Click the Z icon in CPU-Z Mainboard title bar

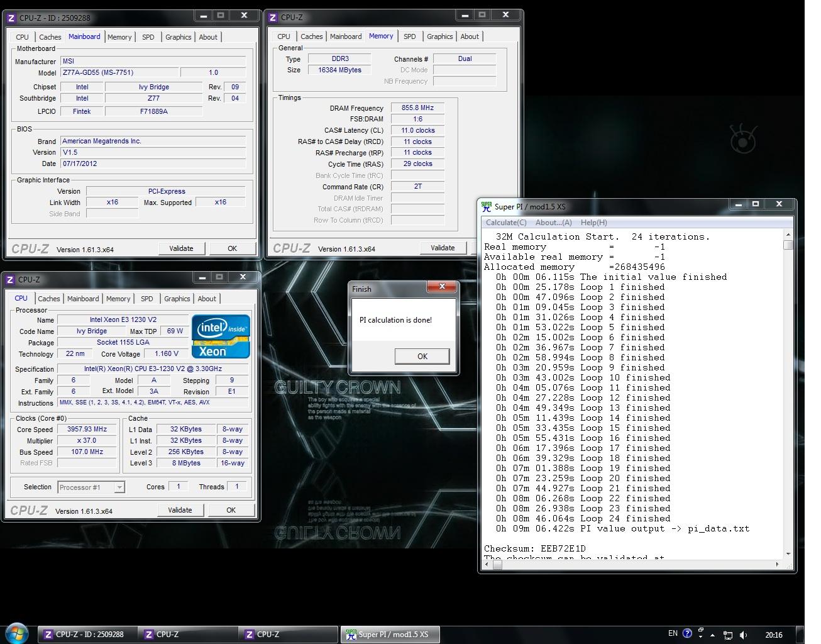coord(11,18)
